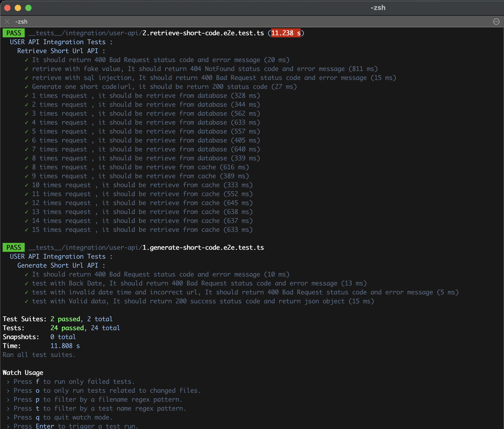
Task: Click 'Generate one short code|url' test line
Action: [x=161, y=86]
